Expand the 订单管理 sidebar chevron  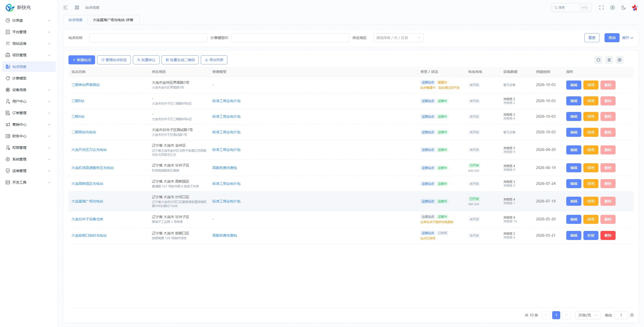(x=49, y=113)
